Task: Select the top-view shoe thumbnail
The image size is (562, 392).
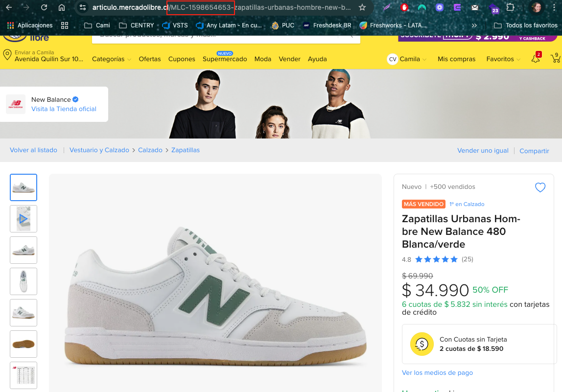Action: (x=23, y=281)
